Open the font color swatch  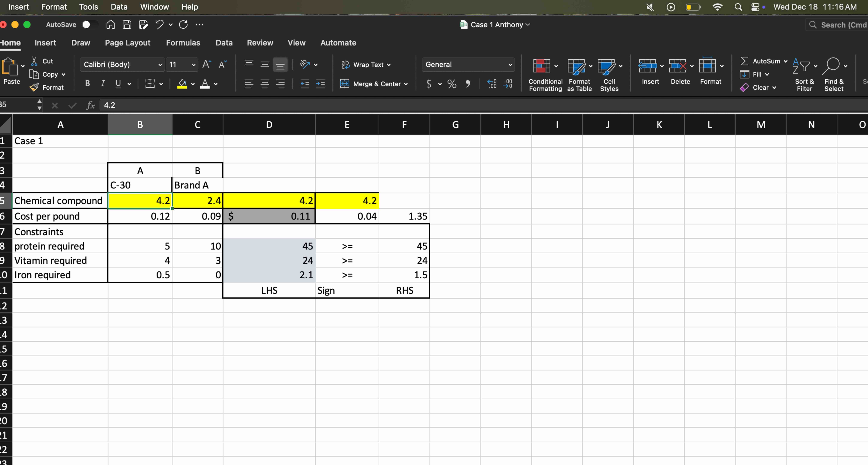(x=205, y=84)
